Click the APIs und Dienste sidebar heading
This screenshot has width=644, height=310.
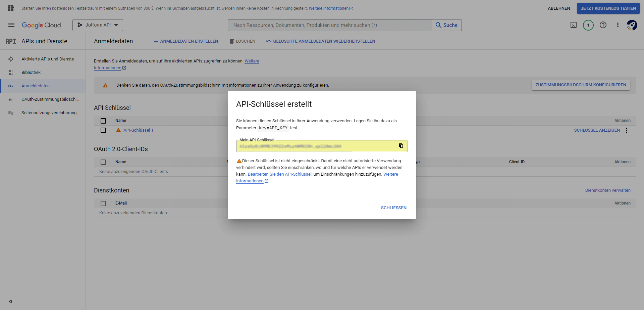pos(44,41)
